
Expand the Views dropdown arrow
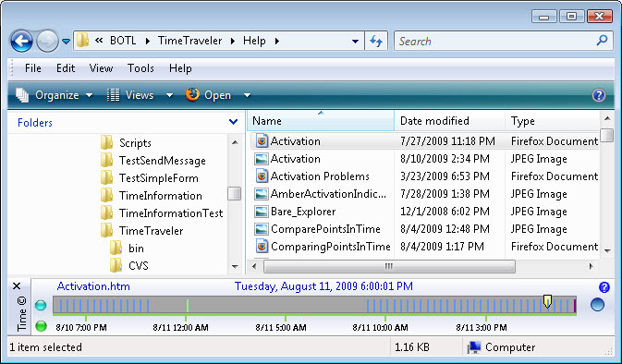169,95
